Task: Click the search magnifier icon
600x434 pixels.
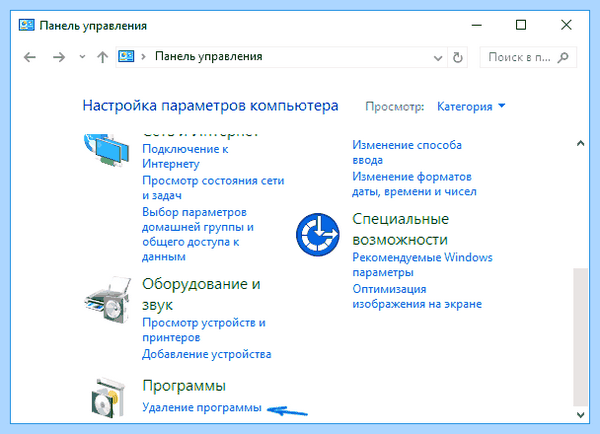Action: pos(563,57)
